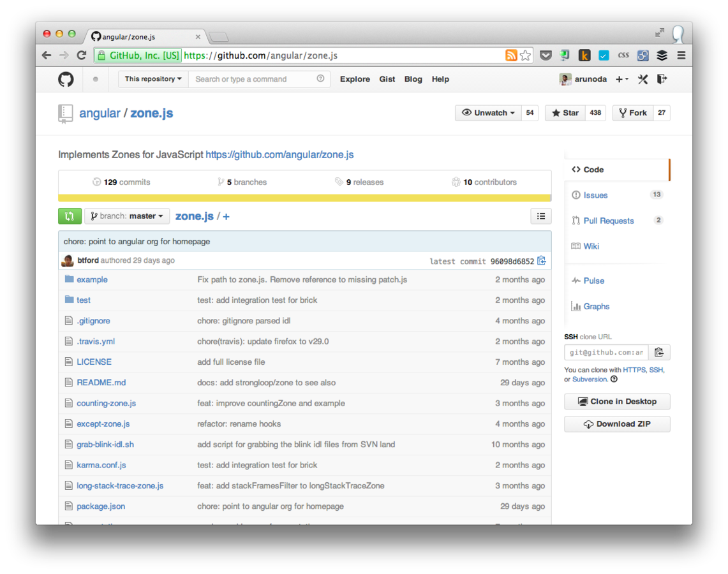Star the repository
This screenshot has height=574, width=728.
coord(565,113)
